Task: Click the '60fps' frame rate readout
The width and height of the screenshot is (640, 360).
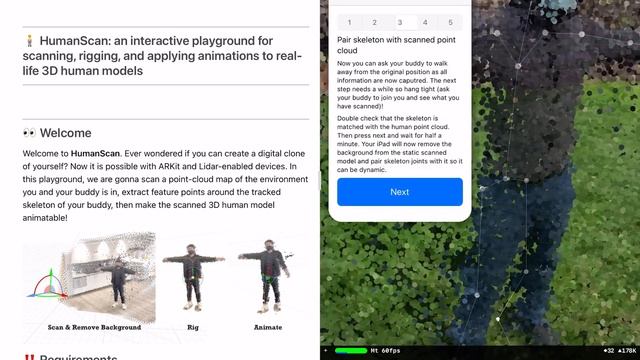Action: [391, 351]
